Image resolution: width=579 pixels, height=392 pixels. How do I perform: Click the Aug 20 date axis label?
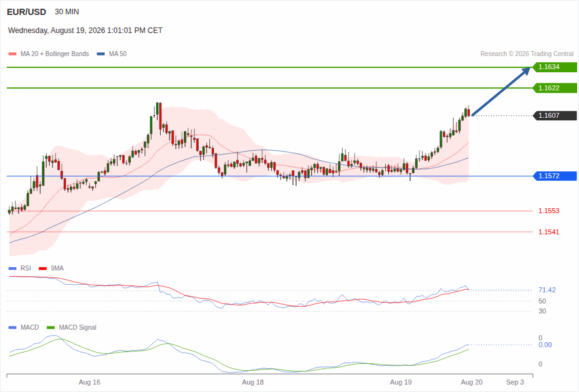pyautogui.click(x=472, y=383)
